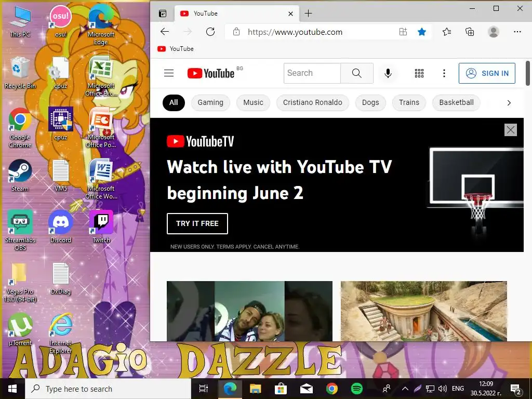The height and width of the screenshot is (399, 532).
Task: Show hidden tray icons chevron
Action: pyautogui.click(x=405, y=389)
